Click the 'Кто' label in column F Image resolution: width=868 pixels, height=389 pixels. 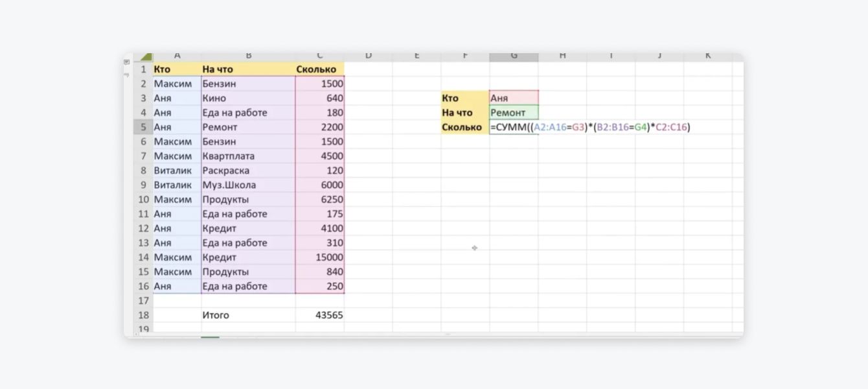(x=465, y=98)
